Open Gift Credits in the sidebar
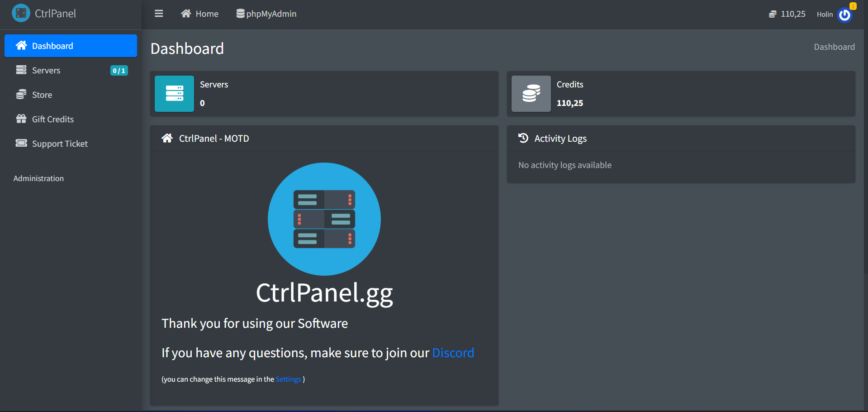This screenshot has width=868, height=412. [52, 119]
